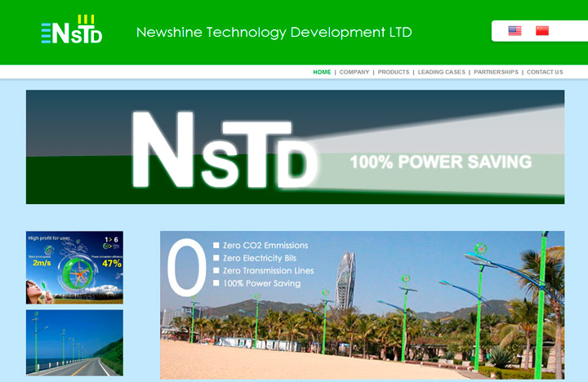Click the NSTD logo in header
The width and height of the screenshot is (588, 382).
(x=72, y=29)
